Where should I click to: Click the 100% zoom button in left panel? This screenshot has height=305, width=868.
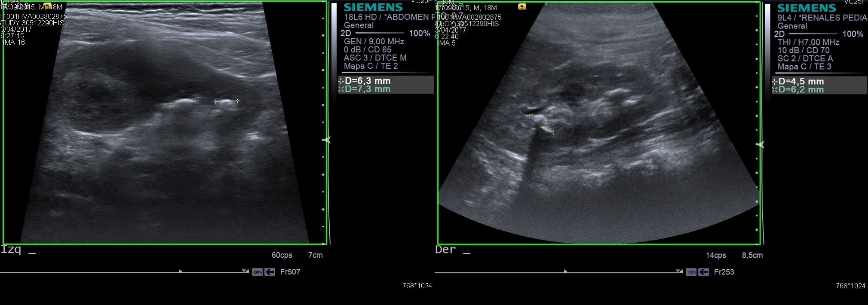pyautogui.click(x=257, y=272)
